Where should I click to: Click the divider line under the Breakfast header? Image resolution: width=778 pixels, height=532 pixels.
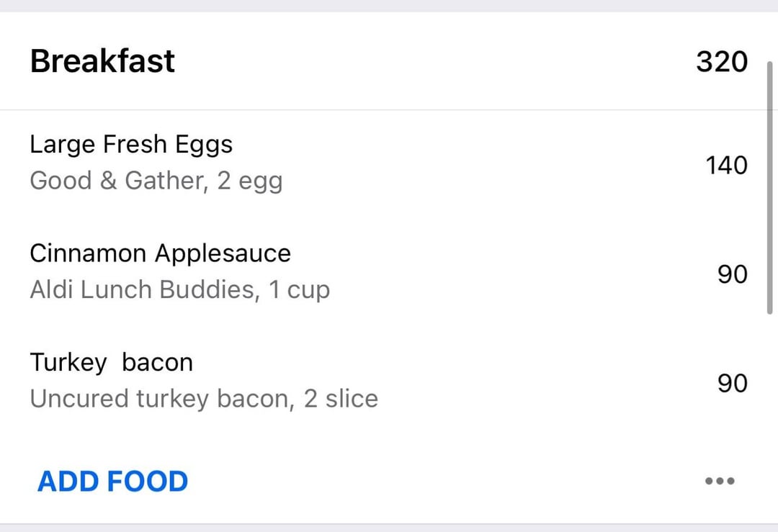(389, 110)
